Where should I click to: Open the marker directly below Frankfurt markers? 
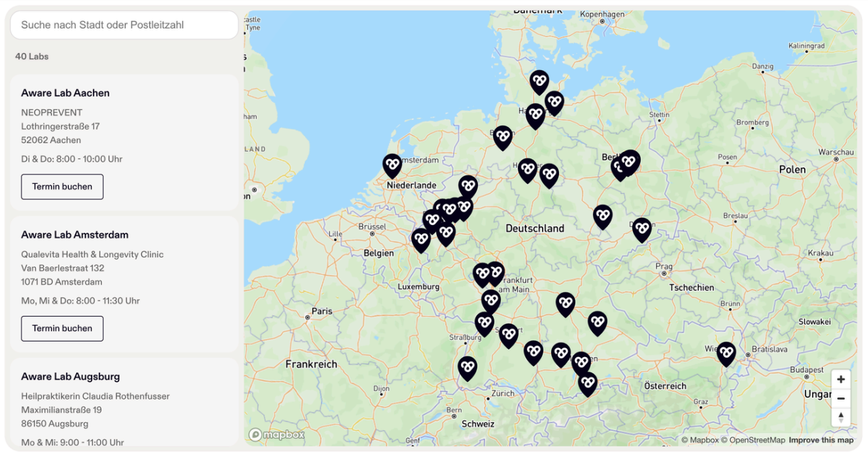click(491, 302)
